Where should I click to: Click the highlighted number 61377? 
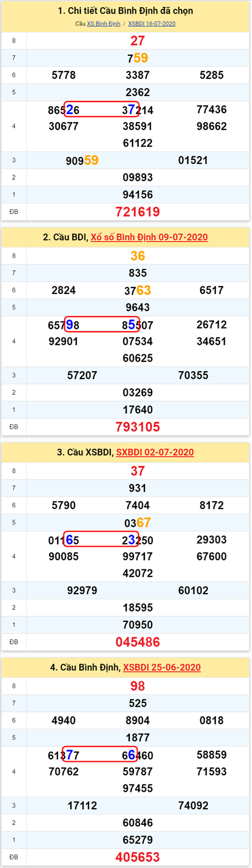pyautogui.click(x=64, y=755)
